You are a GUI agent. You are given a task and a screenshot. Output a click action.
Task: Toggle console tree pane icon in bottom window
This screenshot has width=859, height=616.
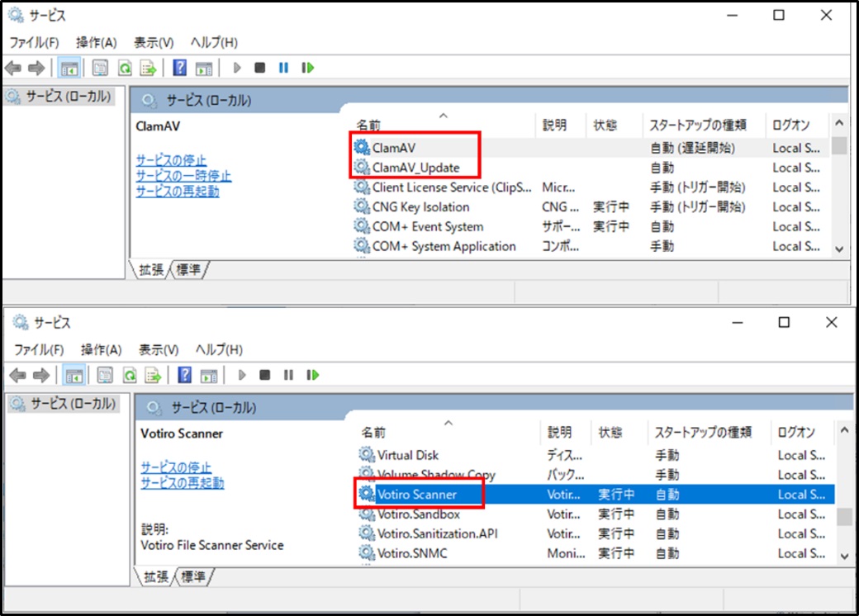[x=74, y=375]
